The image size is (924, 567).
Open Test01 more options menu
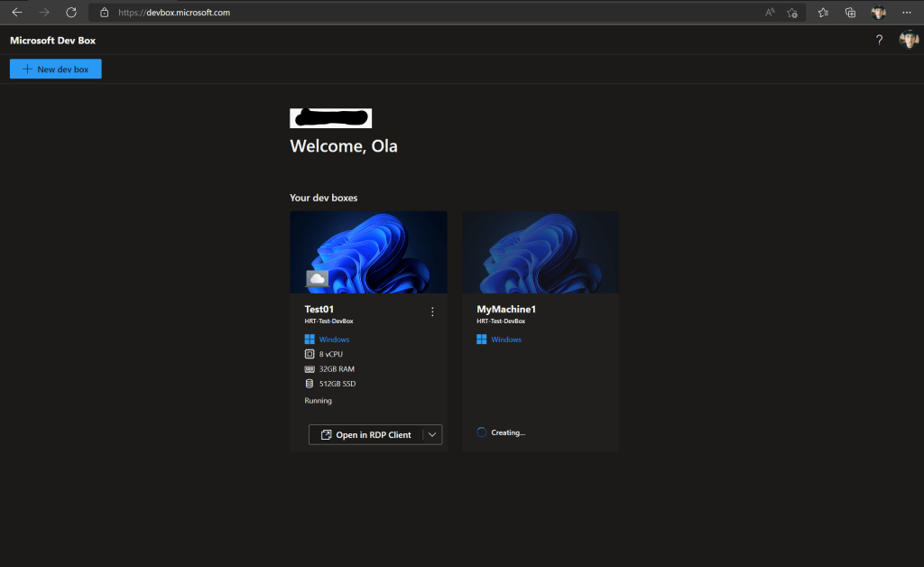(x=432, y=311)
